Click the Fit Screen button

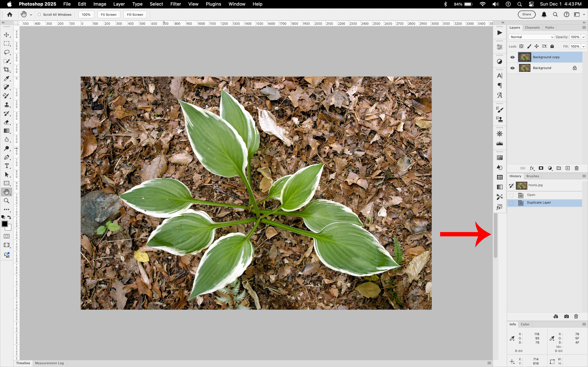(109, 15)
